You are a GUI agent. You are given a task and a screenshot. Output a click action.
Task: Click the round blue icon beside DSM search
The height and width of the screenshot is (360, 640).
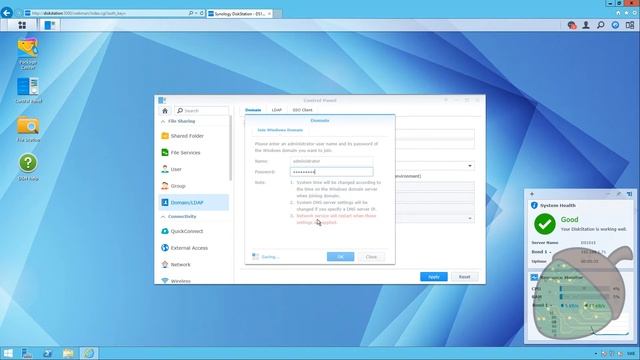pyautogui.click(x=615, y=25)
